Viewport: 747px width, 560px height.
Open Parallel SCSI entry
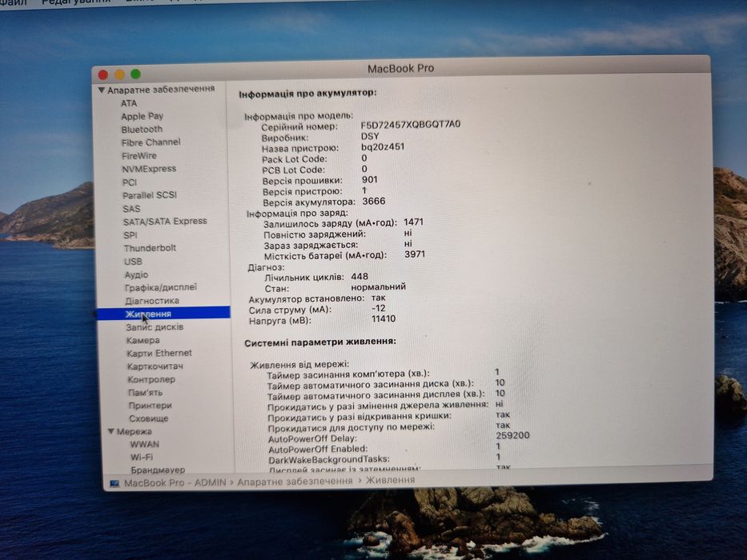click(150, 195)
